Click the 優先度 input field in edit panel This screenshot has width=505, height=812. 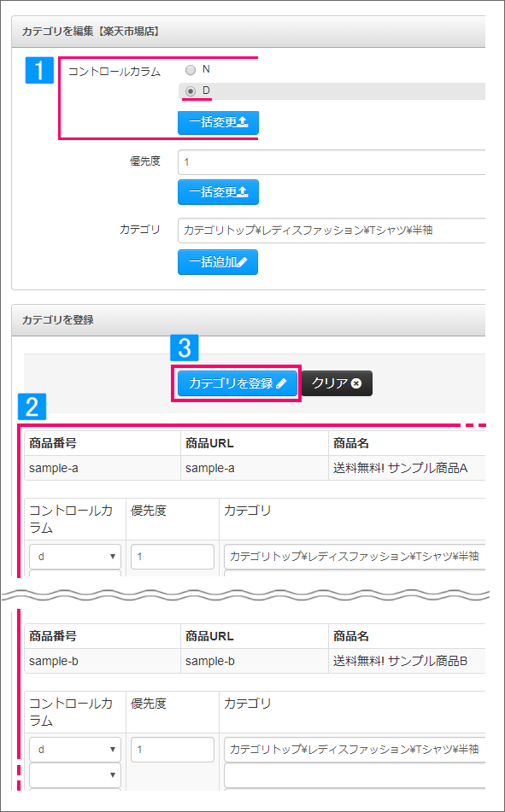[x=332, y=162]
